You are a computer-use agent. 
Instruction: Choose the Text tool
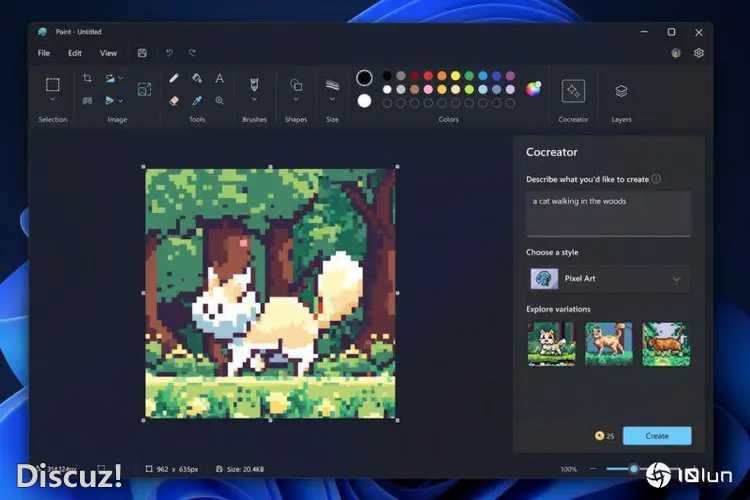(220, 78)
